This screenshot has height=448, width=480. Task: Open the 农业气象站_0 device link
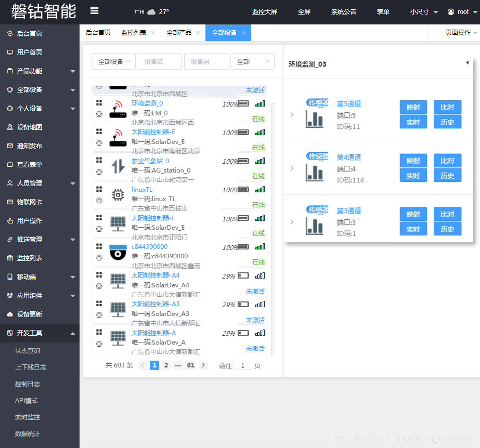pyautogui.click(x=150, y=161)
